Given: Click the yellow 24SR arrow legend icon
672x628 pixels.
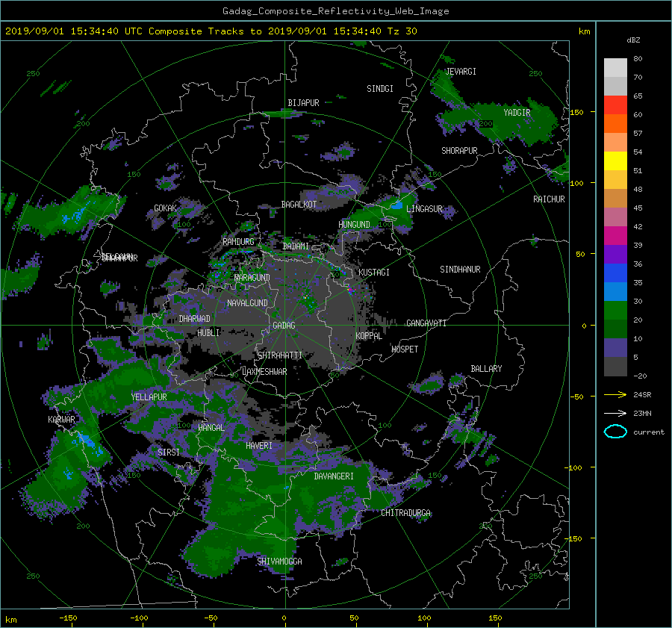Looking at the screenshot, I should tap(615, 395).
